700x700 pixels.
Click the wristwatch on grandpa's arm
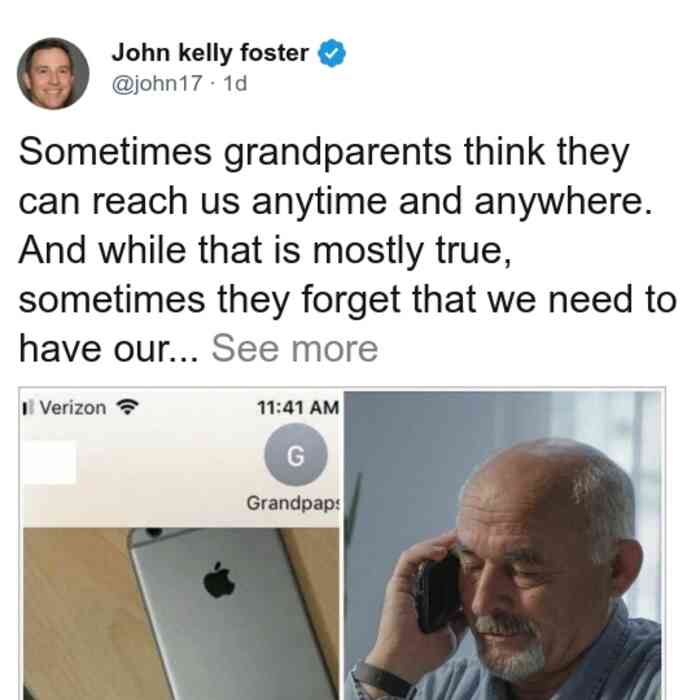[x=379, y=679]
